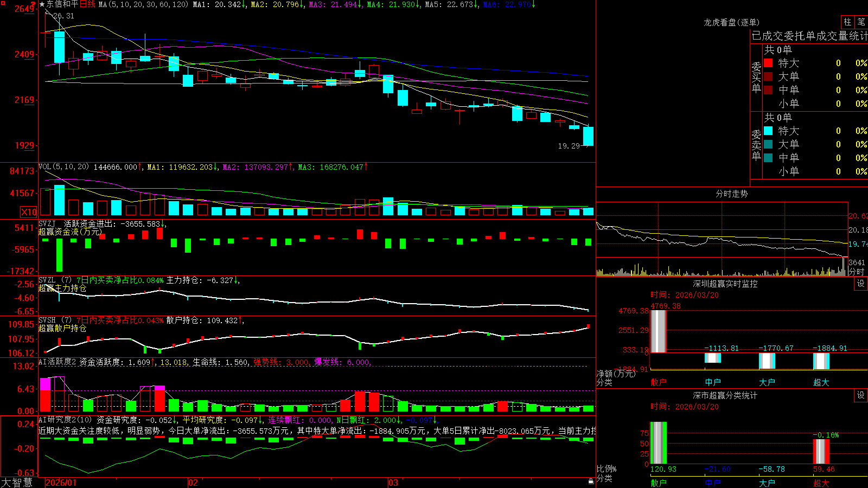This screenshot has height=488, width=868.
Task: Click 中户 category in 实时监控 panel
Action: point(713,382)
